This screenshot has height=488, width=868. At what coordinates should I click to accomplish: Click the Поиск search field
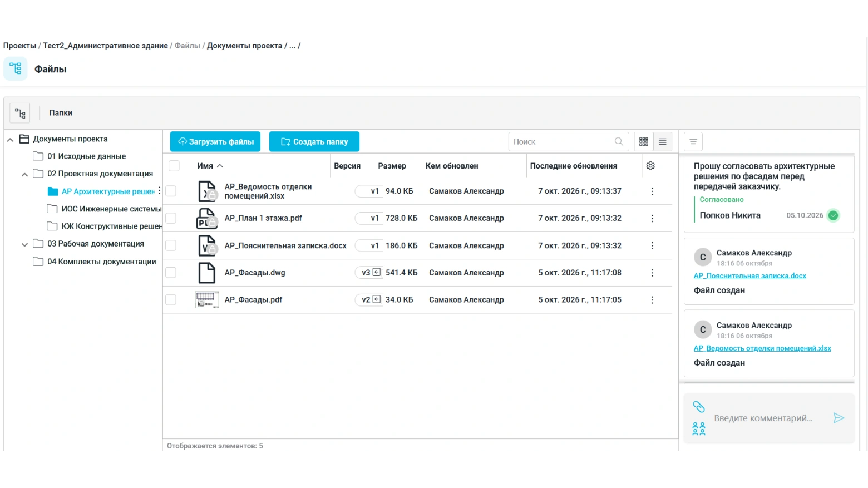(x=568, y=142)
